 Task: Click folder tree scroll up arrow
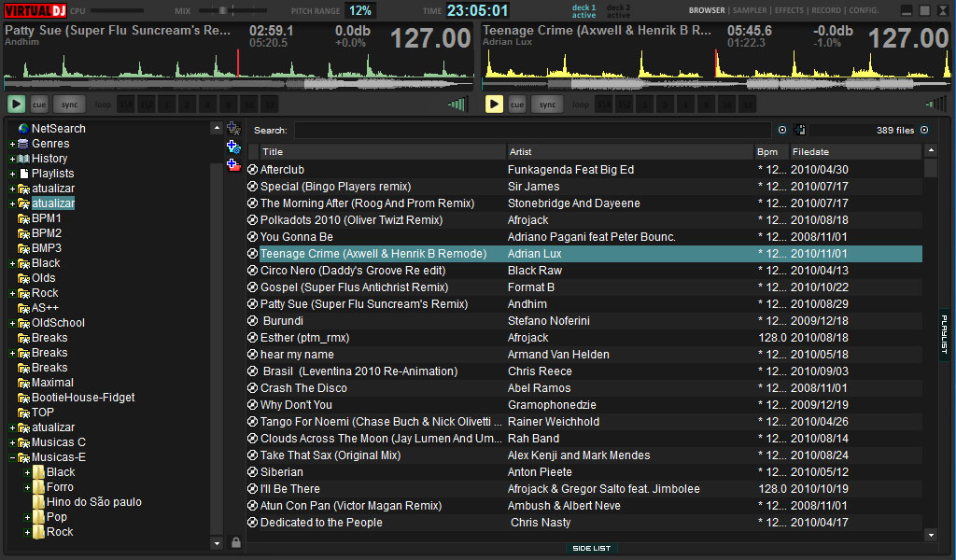[217, 128]
